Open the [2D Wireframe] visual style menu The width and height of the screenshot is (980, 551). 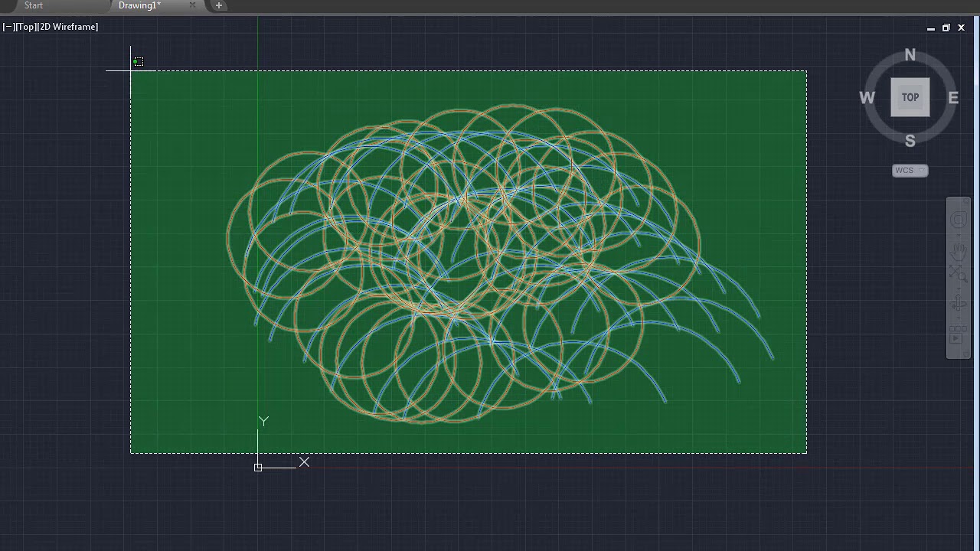[67, 27]
